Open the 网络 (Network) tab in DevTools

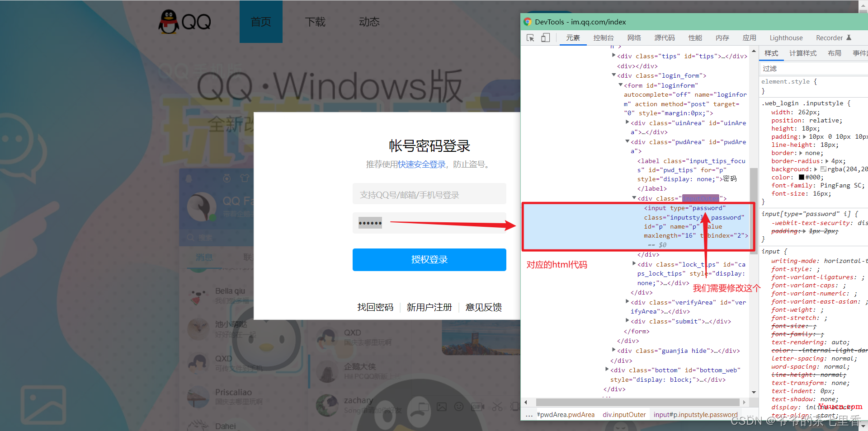[634, 38]
